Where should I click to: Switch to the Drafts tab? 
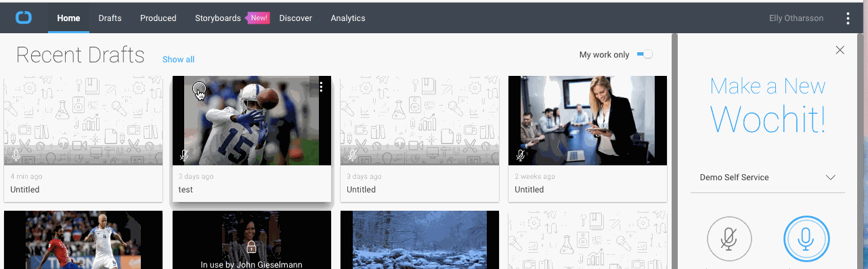[110, 18]
